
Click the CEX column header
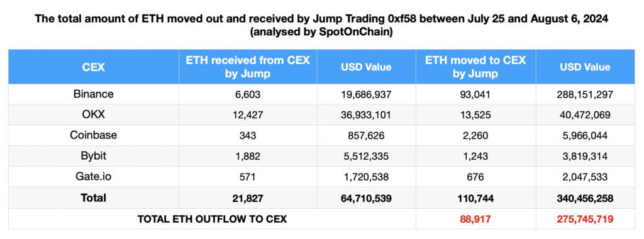[94, 67]
